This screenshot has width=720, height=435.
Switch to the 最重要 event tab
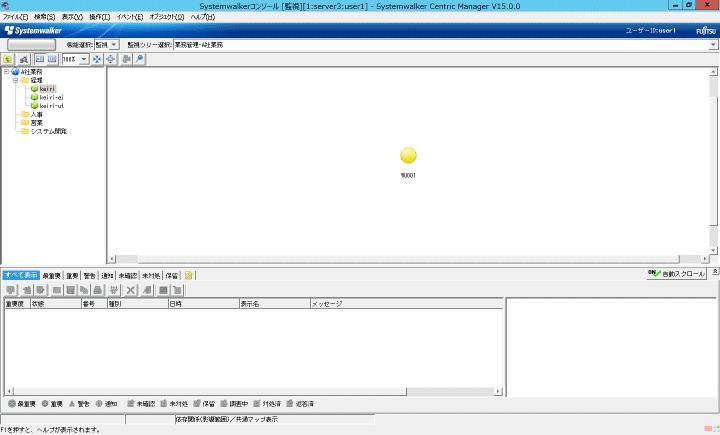[51, 276]
